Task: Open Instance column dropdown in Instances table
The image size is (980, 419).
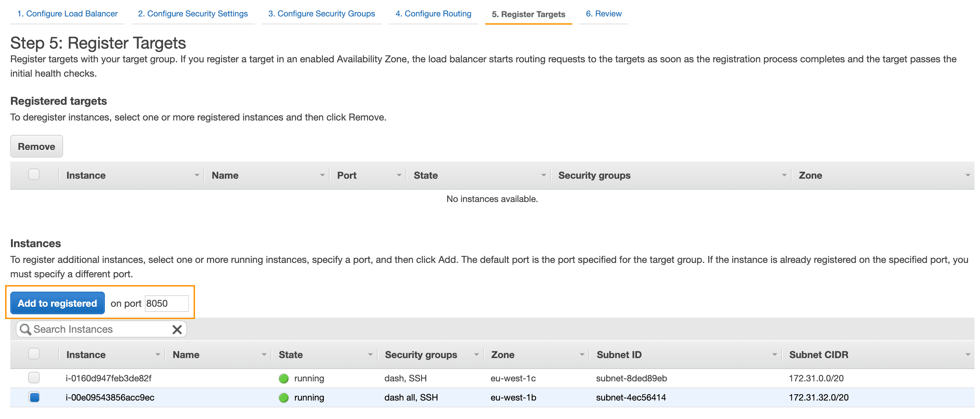Action: 158,355
